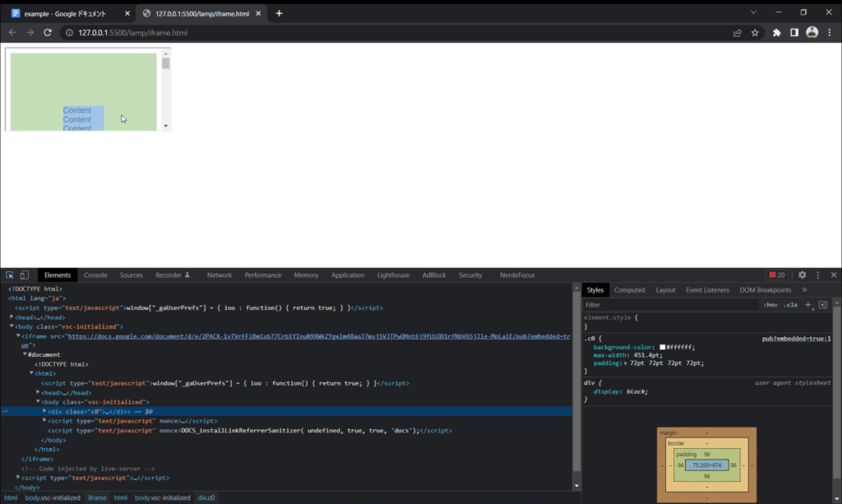Focus the Styles Filter input

point(671,305)
